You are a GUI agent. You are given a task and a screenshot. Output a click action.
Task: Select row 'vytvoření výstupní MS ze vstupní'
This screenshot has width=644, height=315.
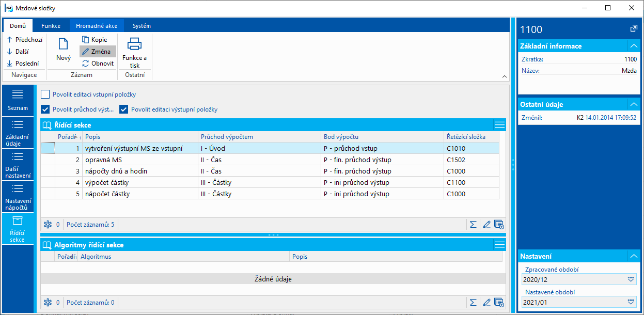point(270,148)
